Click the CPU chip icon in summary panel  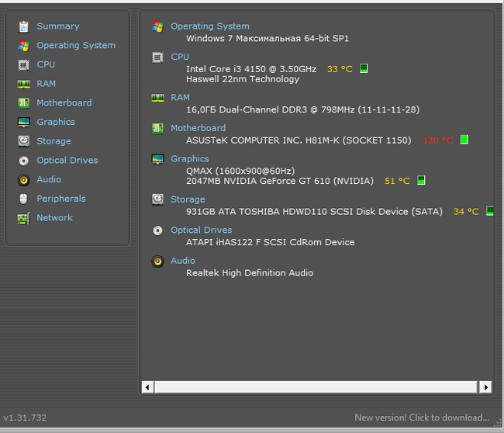pos(157,57)
